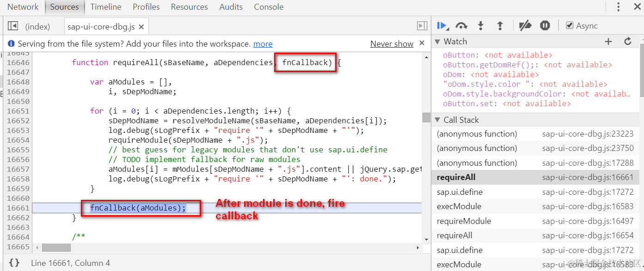644x271 pixels.
Task: Select watch expression oButton
Action: (497, 55)
